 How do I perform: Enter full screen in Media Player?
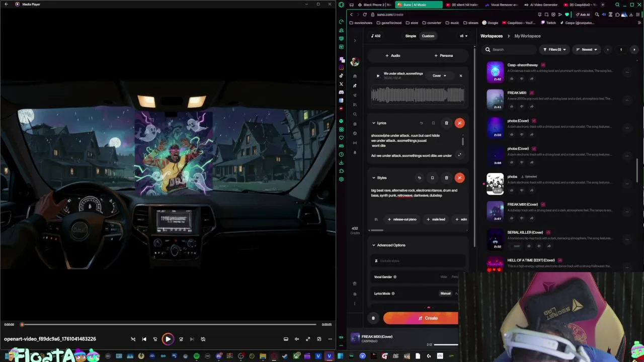pyautogui.click(x=308, y=339)
